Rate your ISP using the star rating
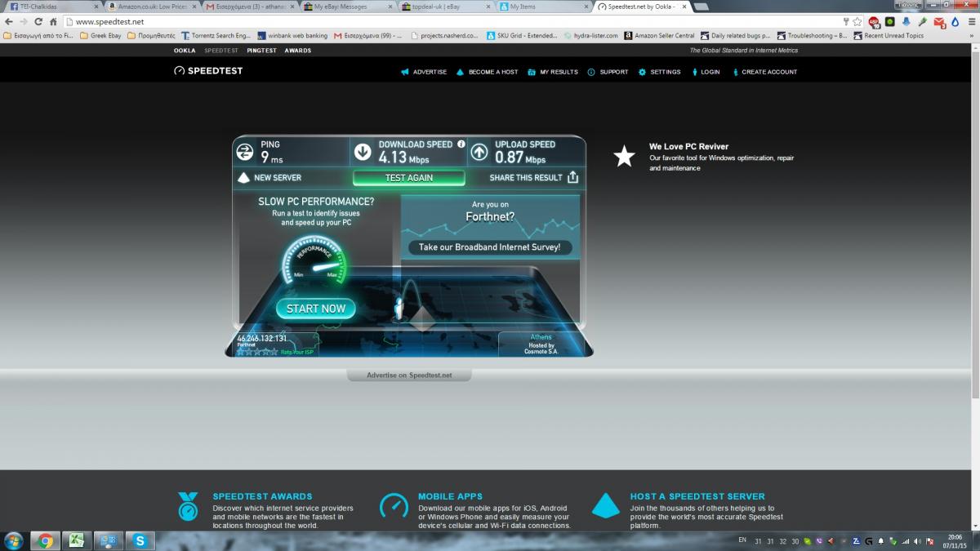This screenshot has width=980, height=551. pos(256,352)
